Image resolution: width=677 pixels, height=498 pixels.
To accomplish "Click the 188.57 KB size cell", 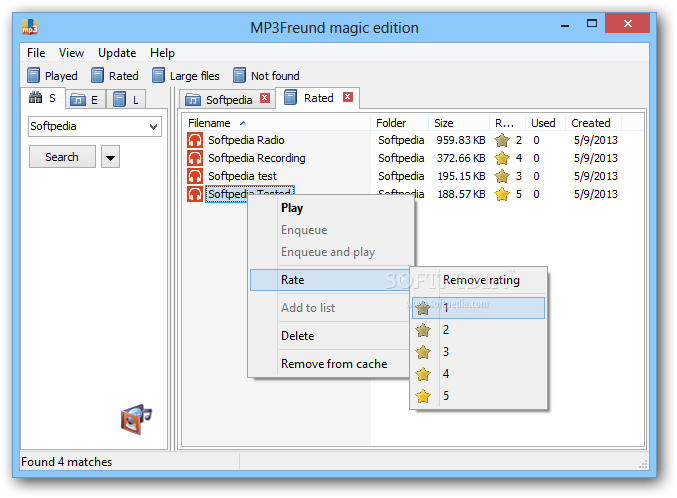I will pyautogui.click(x=461, y=194).
